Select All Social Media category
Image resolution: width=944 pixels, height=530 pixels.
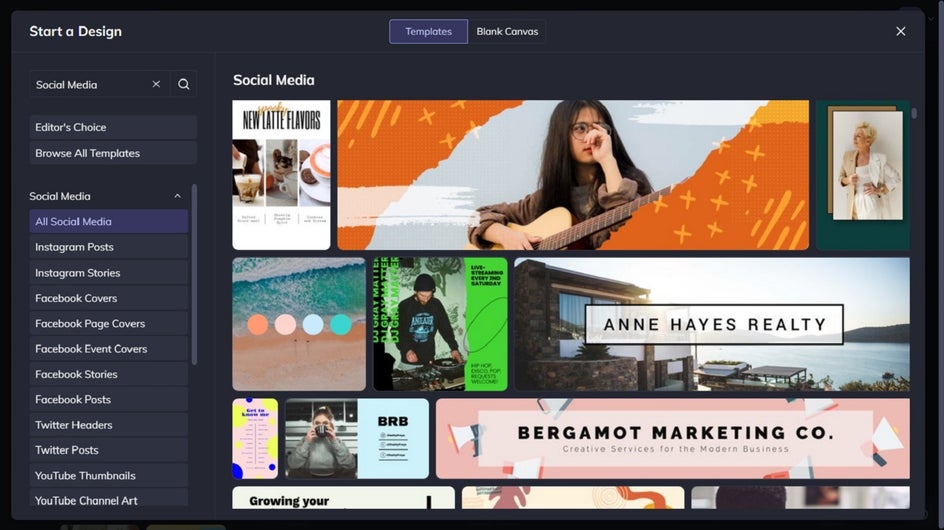108,221
